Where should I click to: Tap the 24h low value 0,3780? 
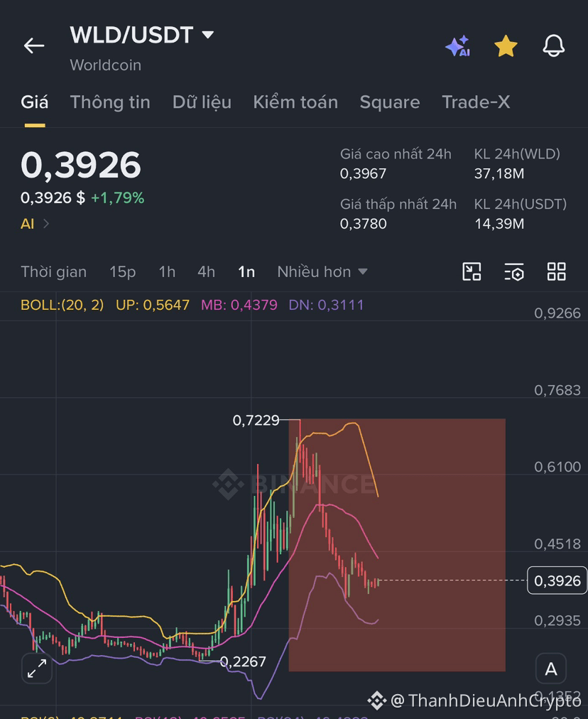point(363,224)
